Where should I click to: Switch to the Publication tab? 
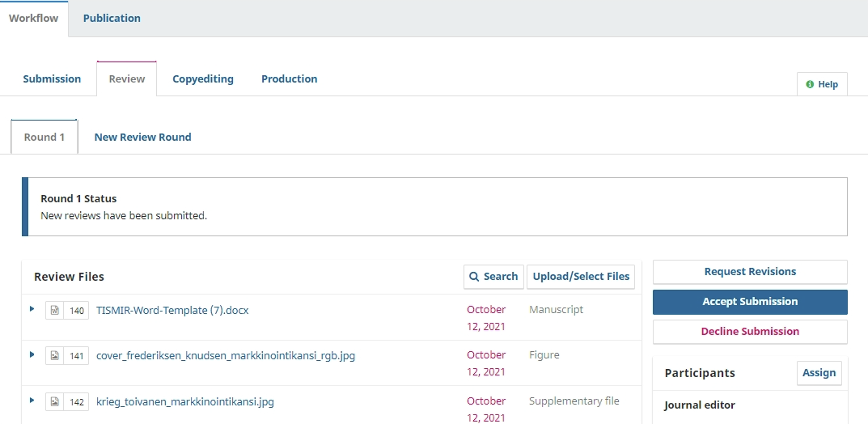coord(112,18)
